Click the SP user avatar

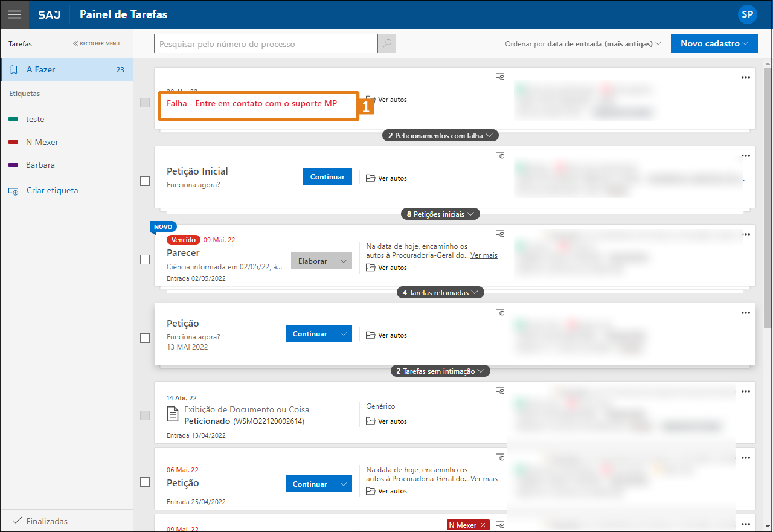click(748, 14)
